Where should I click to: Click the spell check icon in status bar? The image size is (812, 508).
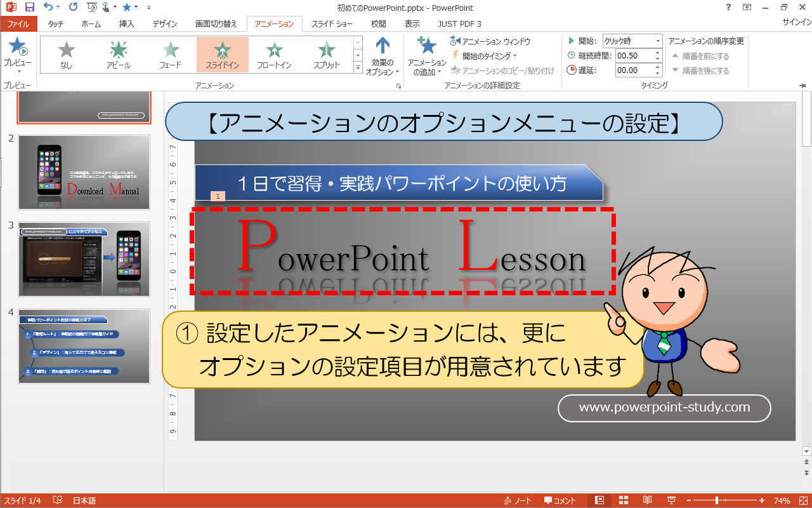[57, 500]
